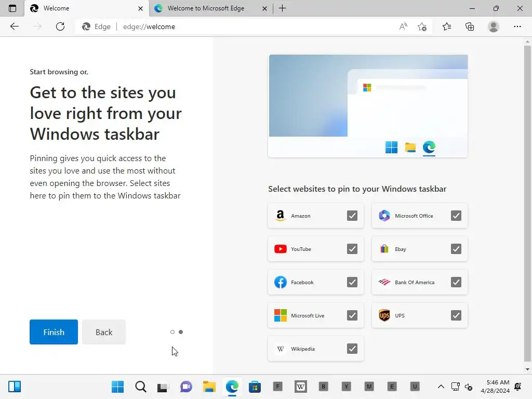Click the Ebay shopping bag icon

point(384,249)
